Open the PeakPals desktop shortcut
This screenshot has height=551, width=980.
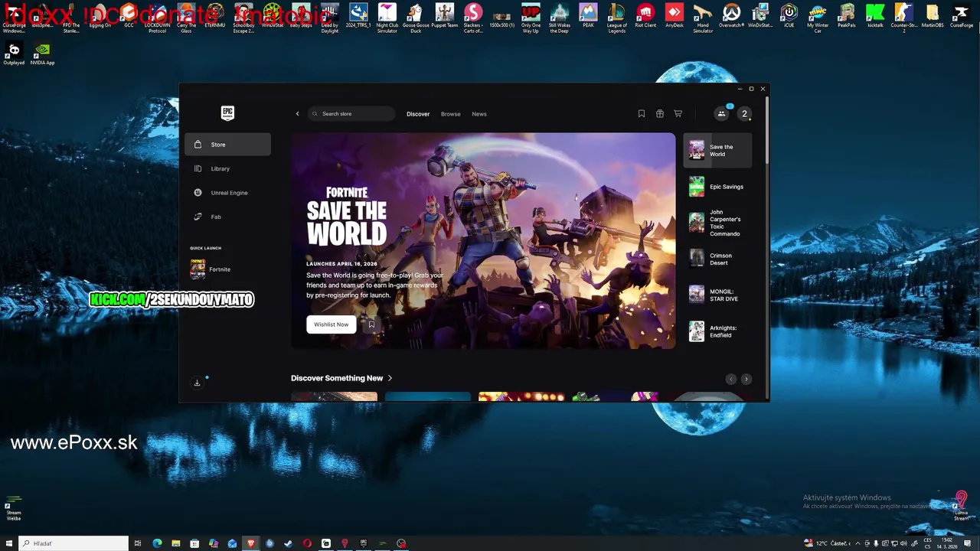coord(847,16)
